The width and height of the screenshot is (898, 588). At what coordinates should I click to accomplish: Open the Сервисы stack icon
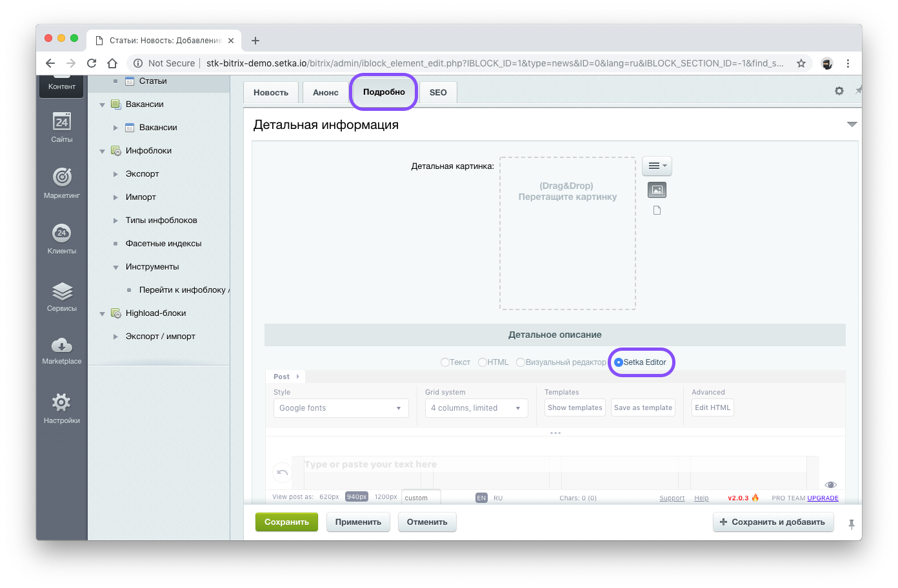pos(62,291)
